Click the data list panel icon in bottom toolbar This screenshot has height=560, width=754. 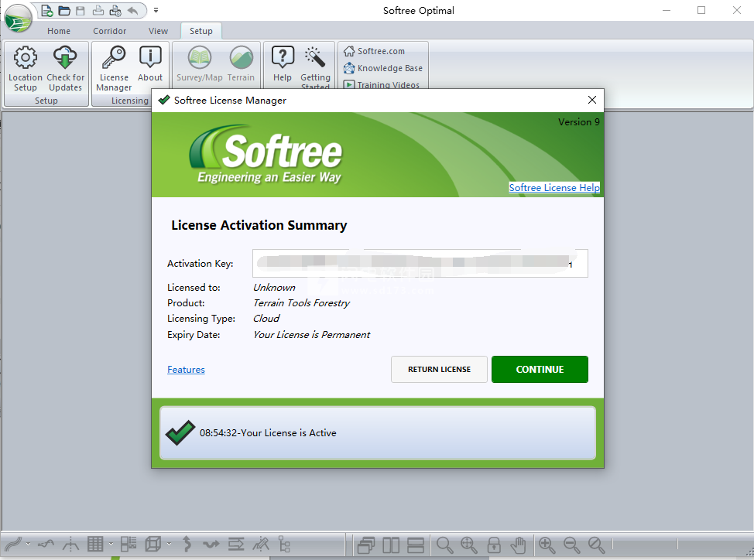click(x=129, y=545)
